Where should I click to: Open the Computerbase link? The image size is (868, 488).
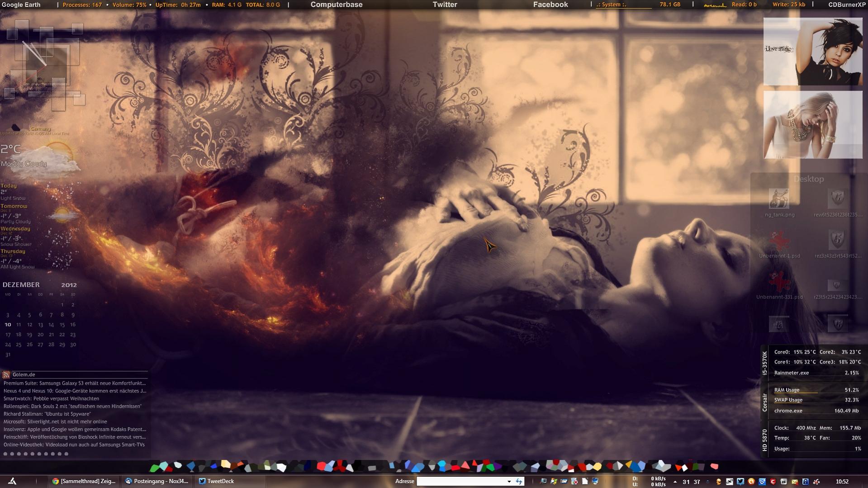[x=336, y=5]
